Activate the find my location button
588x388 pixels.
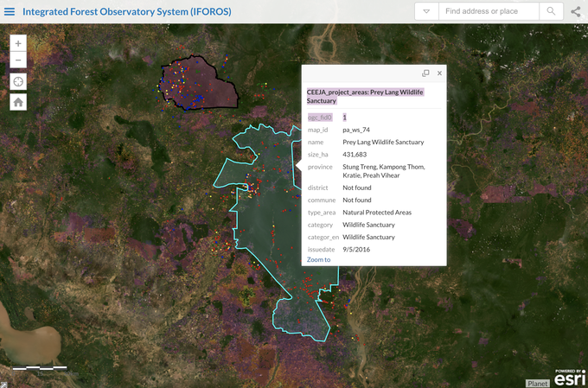click(18, 81)
